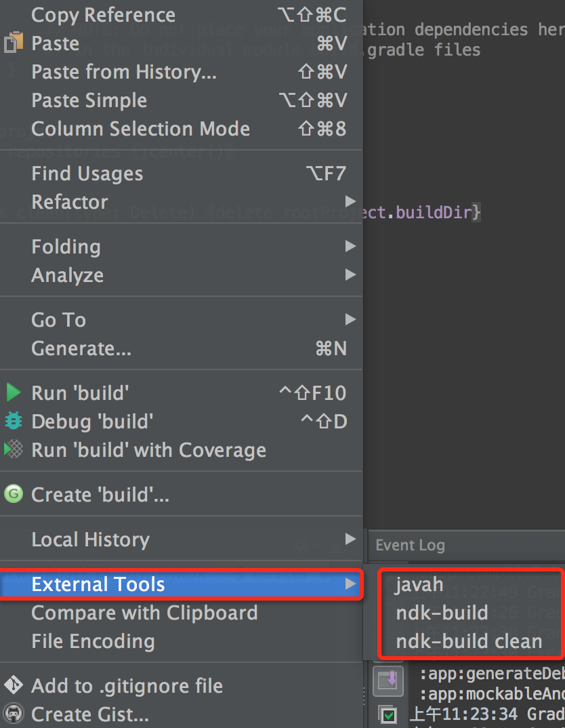Click the Add to .gitignore icon
Image resolution: width=565 pixels, height=728 pixels.
tap(14, 685)
